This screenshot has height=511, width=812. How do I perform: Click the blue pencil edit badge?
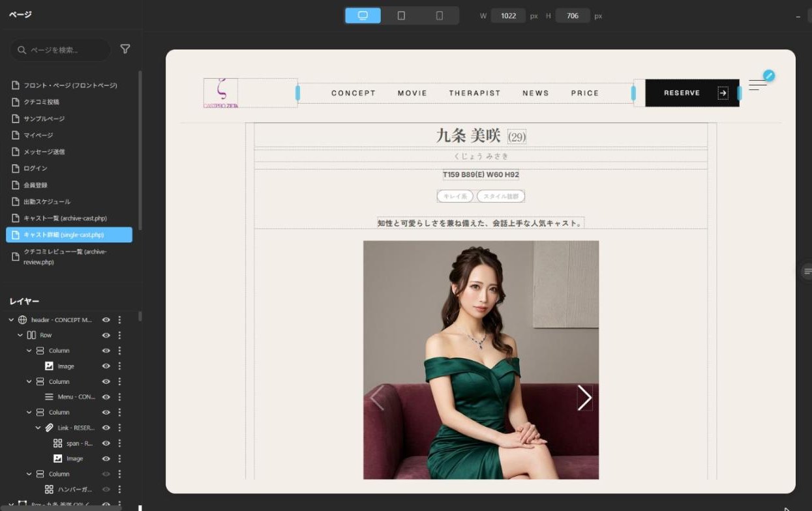point(769,76)
